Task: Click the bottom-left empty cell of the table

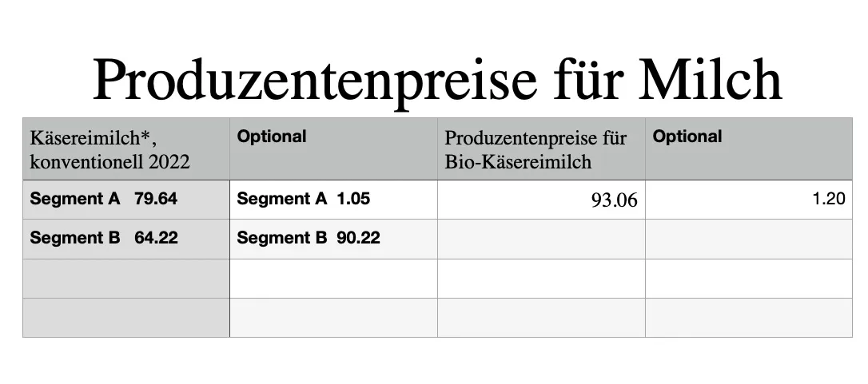Action: pos(125,317)
